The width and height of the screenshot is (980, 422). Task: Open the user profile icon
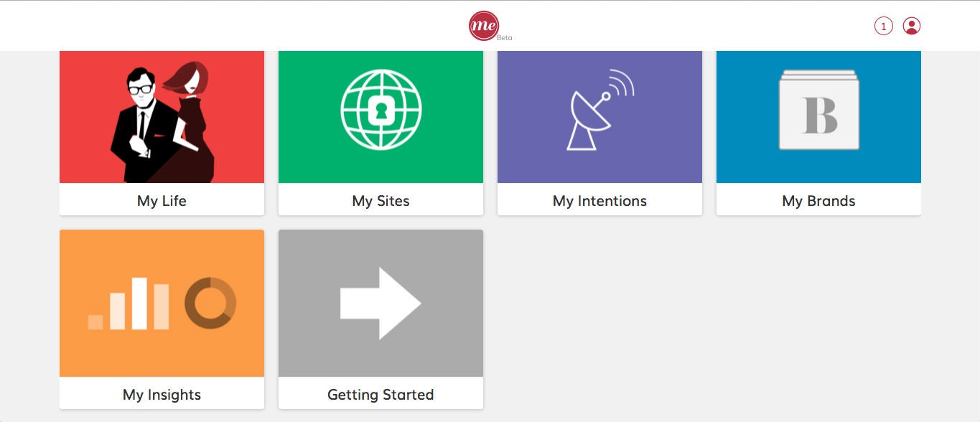coord(911,26)
